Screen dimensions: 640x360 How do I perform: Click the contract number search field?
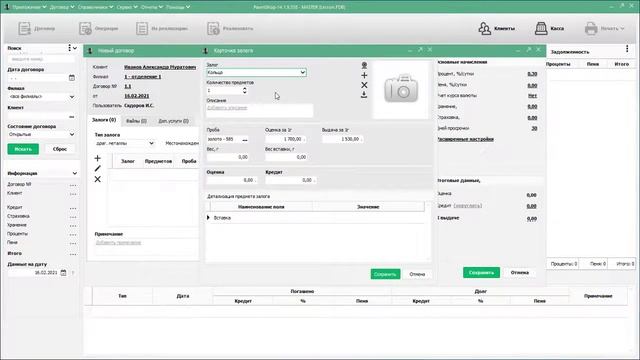[41, 59]
